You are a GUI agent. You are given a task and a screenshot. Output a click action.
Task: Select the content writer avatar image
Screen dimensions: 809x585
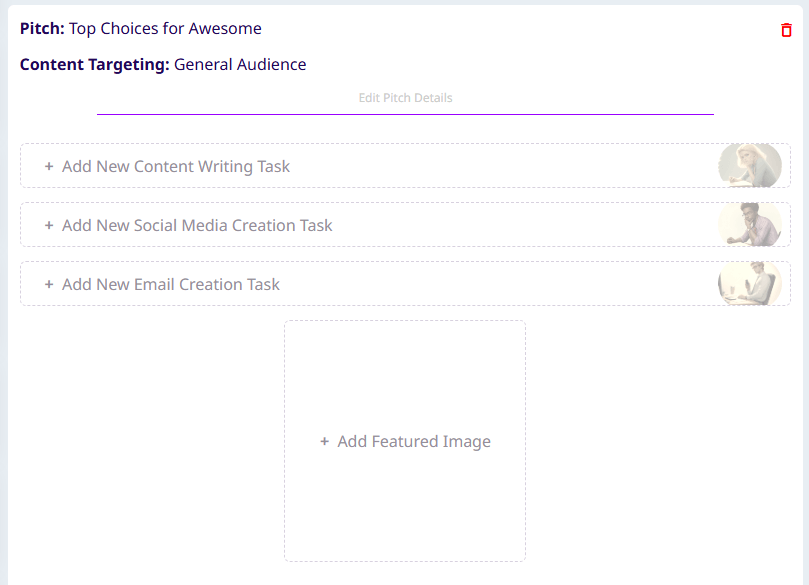(750, 166)
